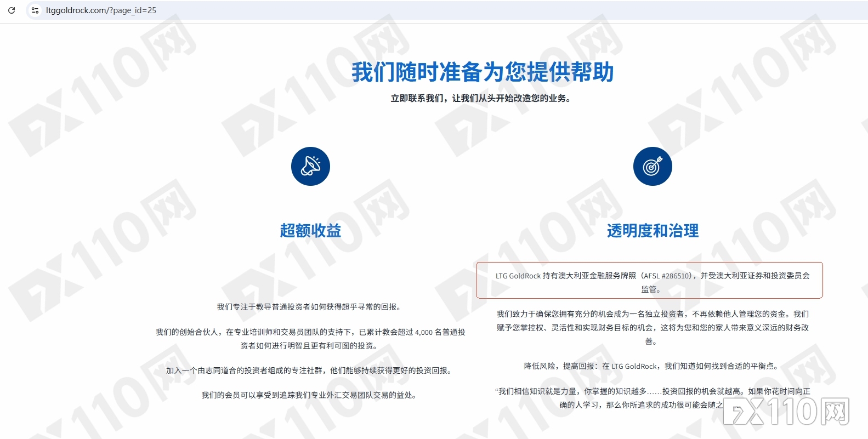Click the quote starting 我们相信知识就是力量
Screen dimensions: 868x439
click(x=653, y=398)
